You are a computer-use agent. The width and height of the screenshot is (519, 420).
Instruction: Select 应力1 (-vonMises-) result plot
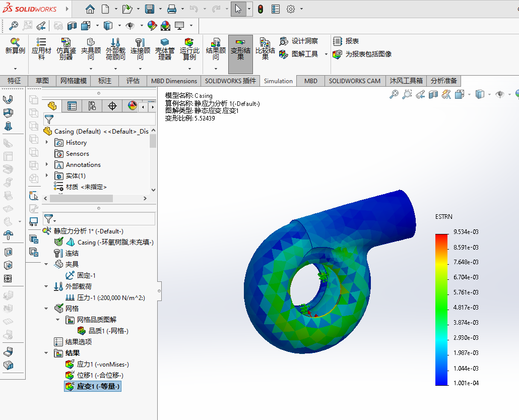[97, 365]
